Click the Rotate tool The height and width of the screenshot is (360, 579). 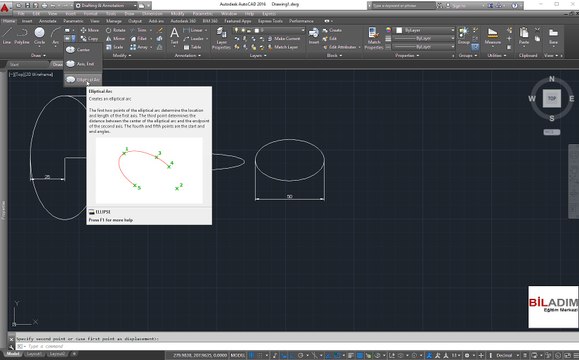click(x=116, y=30)
